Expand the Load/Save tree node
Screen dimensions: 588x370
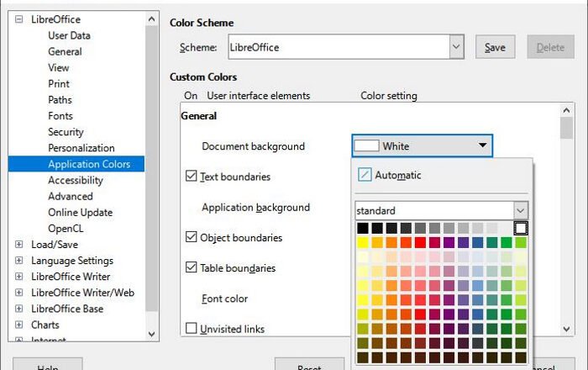pyautogui.click(x=18, y=245)
